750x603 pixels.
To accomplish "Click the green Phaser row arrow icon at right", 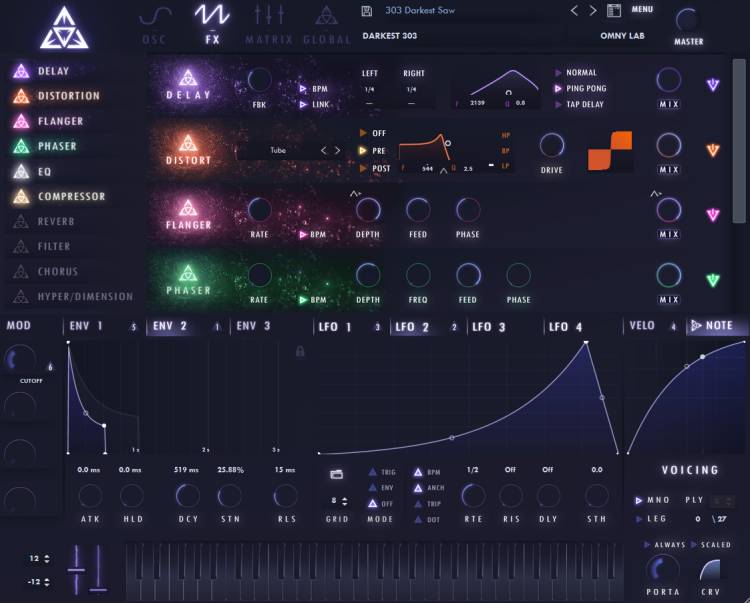I will click(x=712, y=280).
